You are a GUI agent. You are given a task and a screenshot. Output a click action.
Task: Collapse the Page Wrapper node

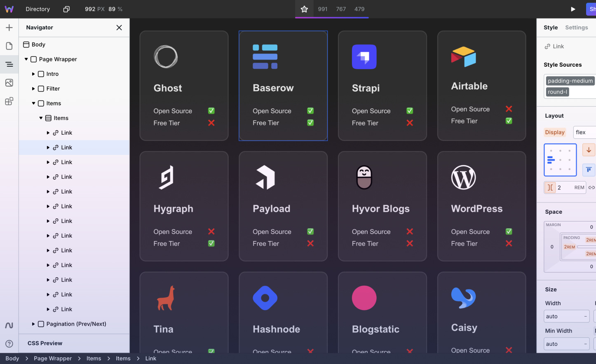pos(26,59)
